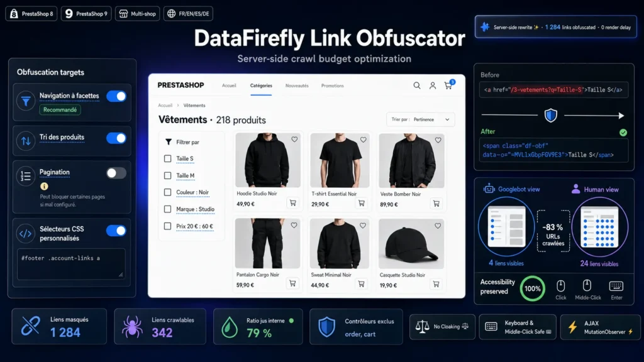Click the Middle-Click mouse icon
The image size is (644, 362).
587,285
